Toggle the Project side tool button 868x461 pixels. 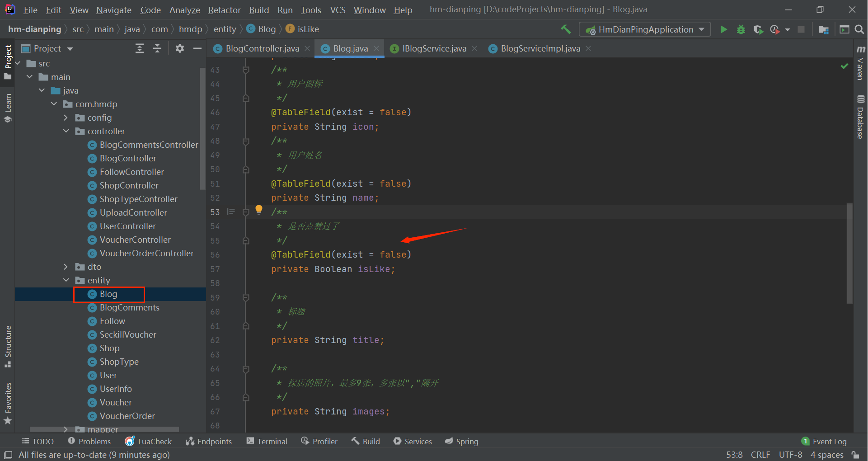tap(8, 62)
